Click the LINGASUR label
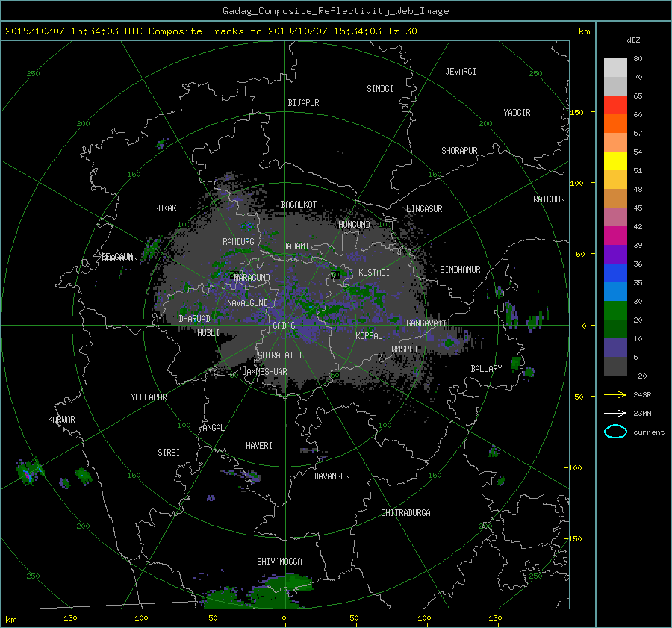This screenshot has width=672, height=628. [x=424, y=209]
